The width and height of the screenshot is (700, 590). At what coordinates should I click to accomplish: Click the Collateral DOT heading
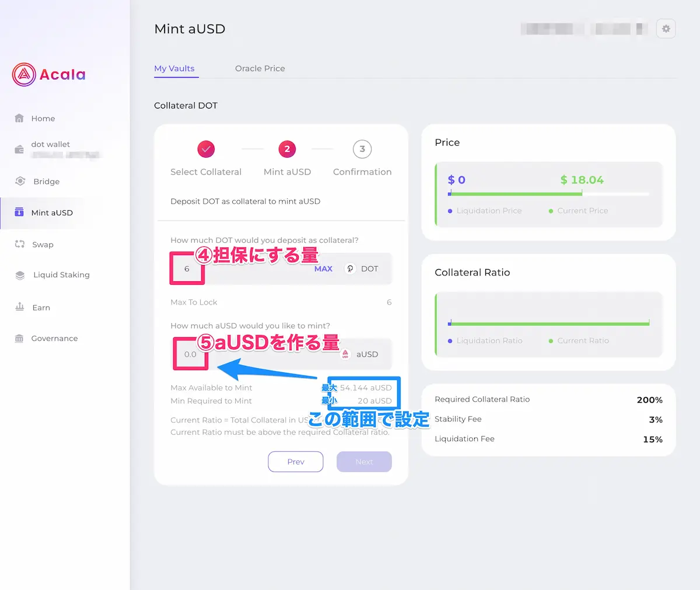coord(185,106)
